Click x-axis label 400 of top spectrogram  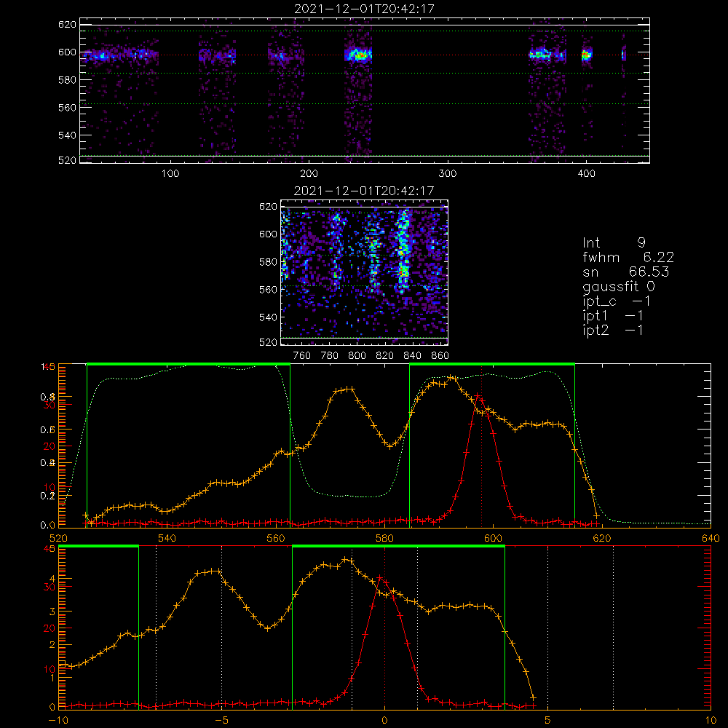click(x=586, y=174)
